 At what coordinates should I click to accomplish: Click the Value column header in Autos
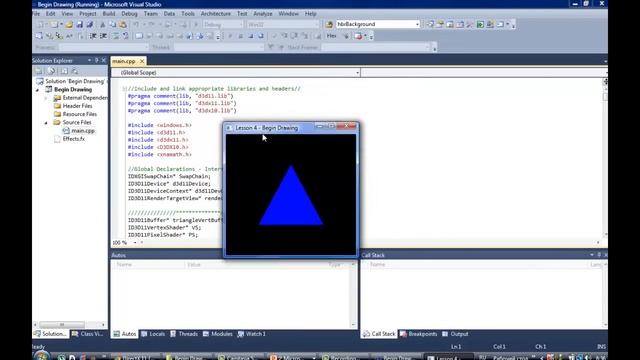click(193, 264)
